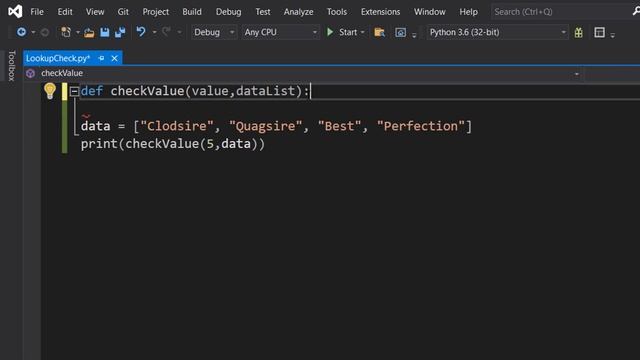Click the print(checkValue(5,data)) line
Viewport: 640px width, 360px height.
173,144
